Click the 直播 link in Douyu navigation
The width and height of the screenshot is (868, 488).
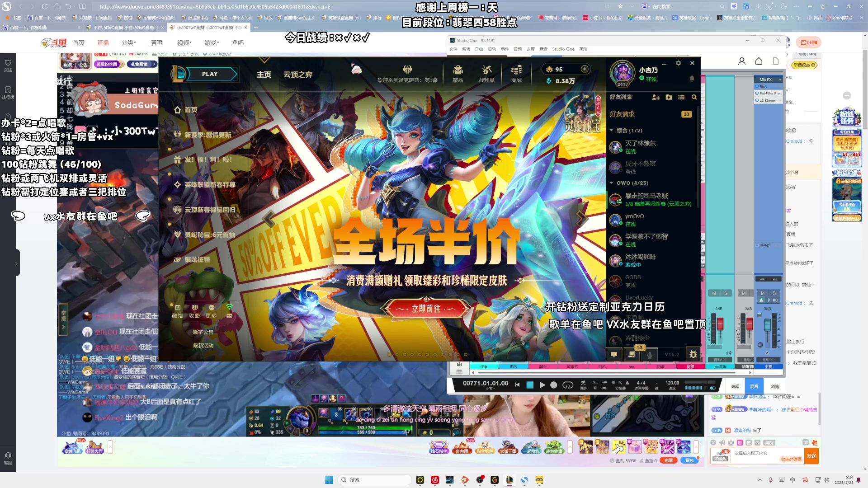(103, 42)
